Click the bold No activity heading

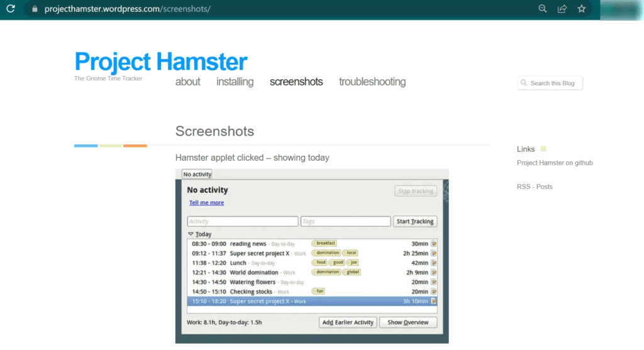(x=208, y=190)
